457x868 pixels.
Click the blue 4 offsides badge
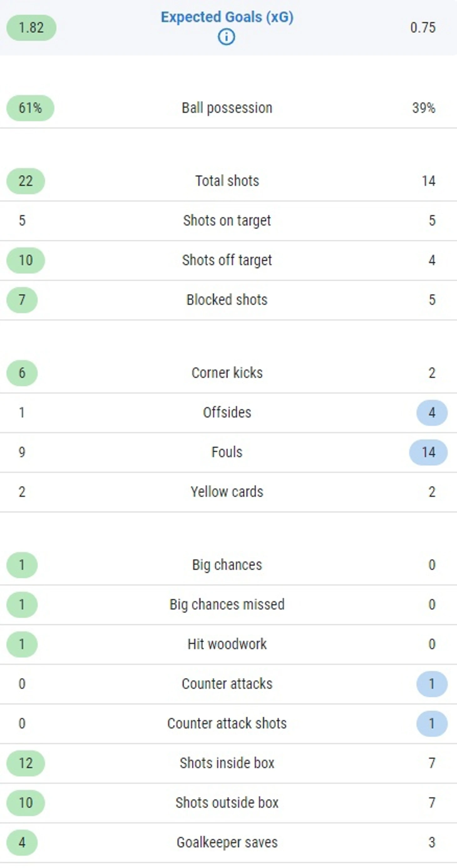[432, 413]
